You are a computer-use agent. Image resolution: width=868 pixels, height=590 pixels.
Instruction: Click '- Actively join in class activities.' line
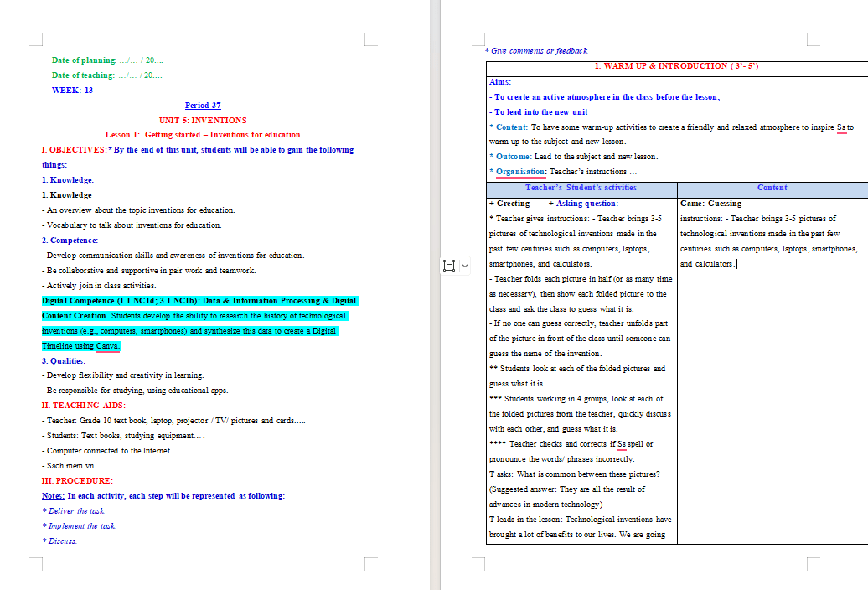(99, 286)
